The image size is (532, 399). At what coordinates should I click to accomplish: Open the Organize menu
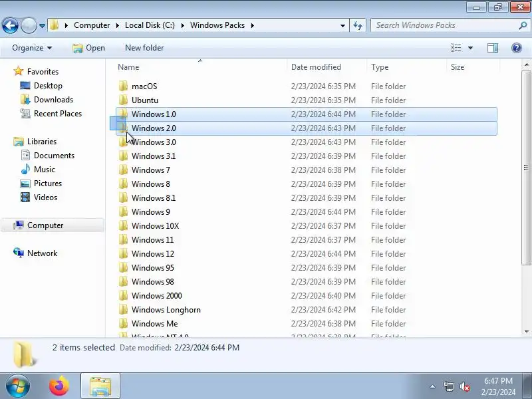point(32,48)
